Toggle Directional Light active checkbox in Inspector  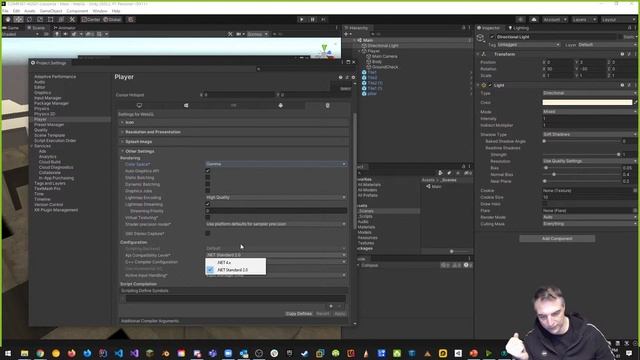[x=492, y=37]
